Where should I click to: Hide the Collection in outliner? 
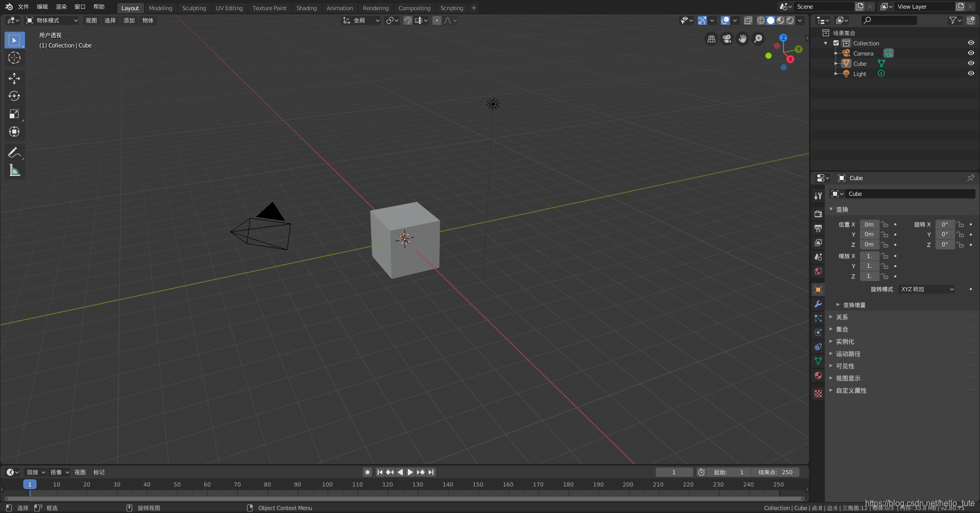point(971,43)
